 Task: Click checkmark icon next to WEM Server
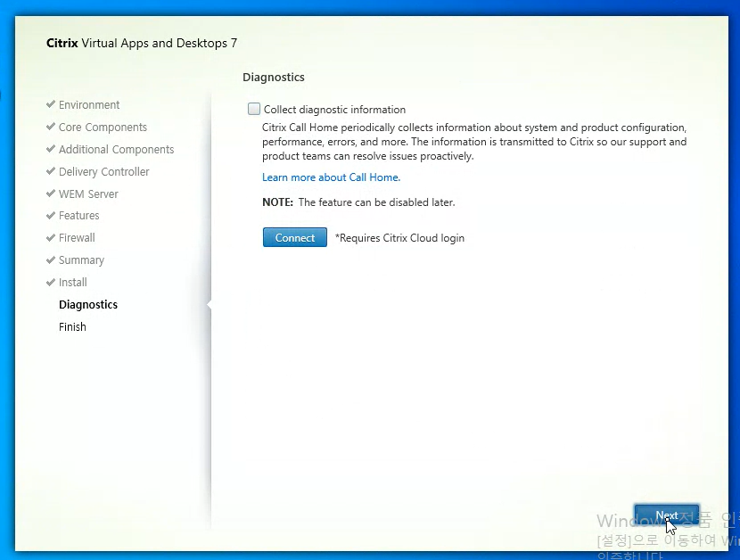click(51, 194)
